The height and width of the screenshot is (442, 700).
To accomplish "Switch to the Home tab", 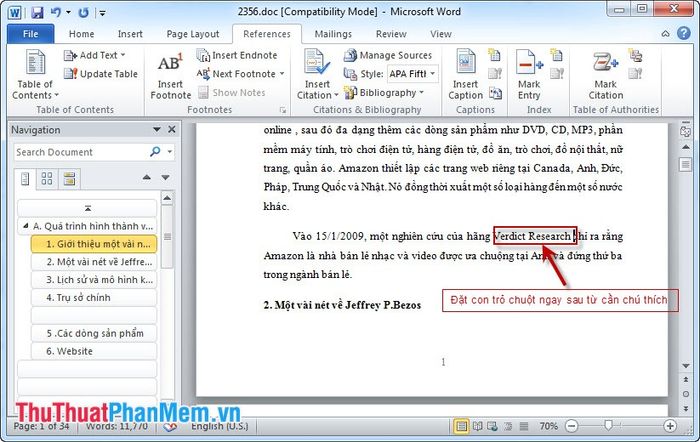I will coord(81,34).
